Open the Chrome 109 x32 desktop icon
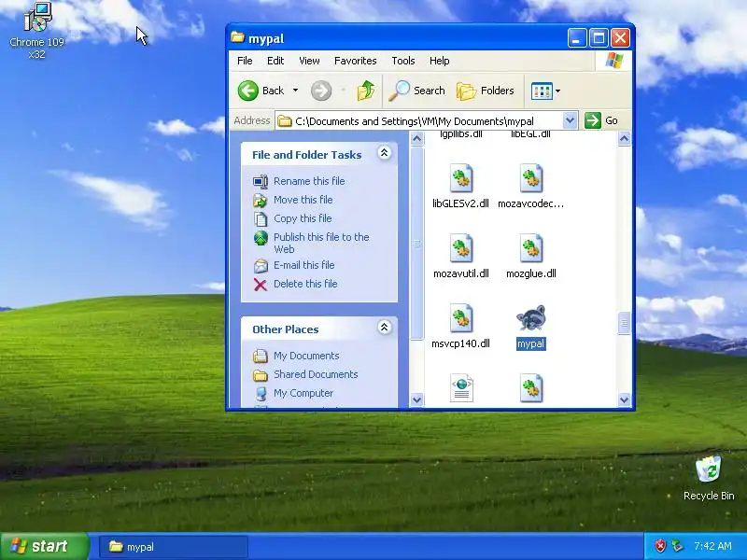The image size is (747, 560). pos(37,19)
